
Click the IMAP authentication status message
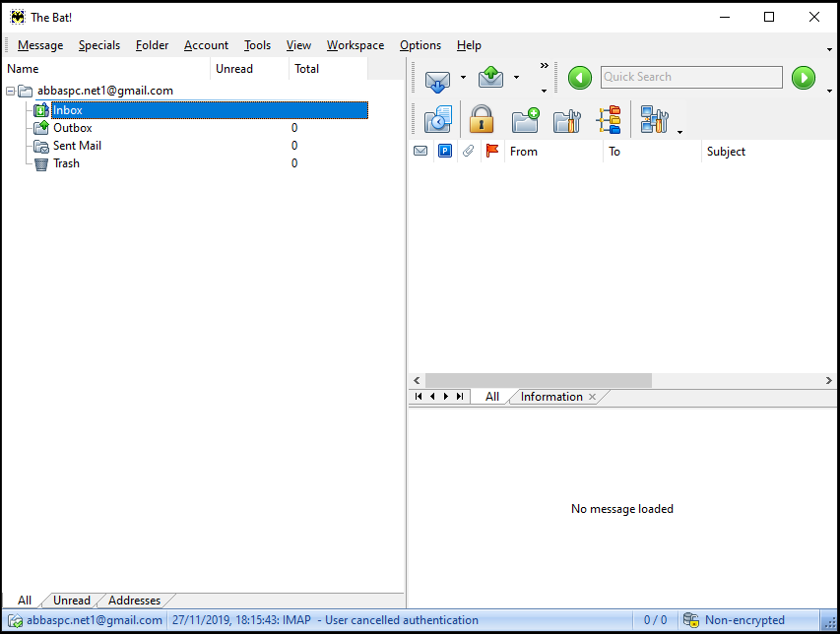[325, 620]
